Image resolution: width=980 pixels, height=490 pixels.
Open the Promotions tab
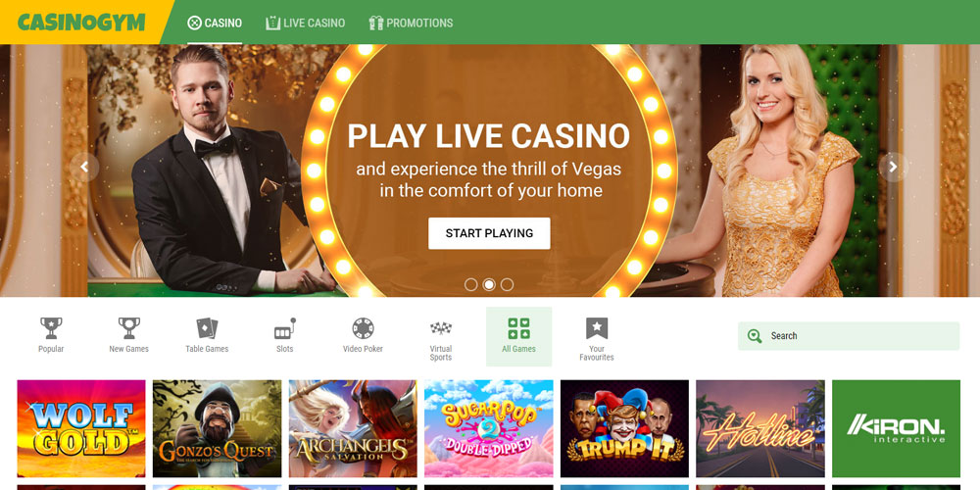point(411,24)
